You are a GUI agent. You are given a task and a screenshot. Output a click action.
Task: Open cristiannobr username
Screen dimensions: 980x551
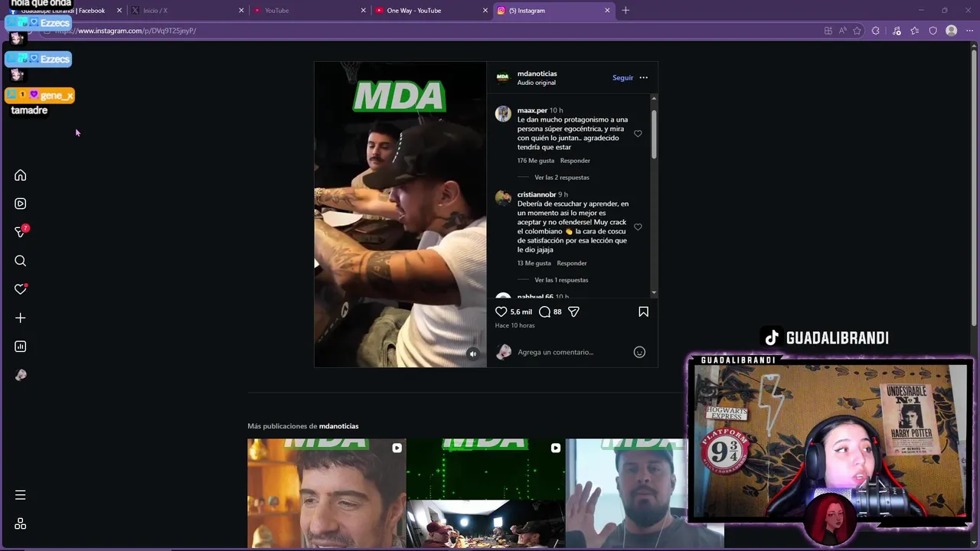click(536, 194)
